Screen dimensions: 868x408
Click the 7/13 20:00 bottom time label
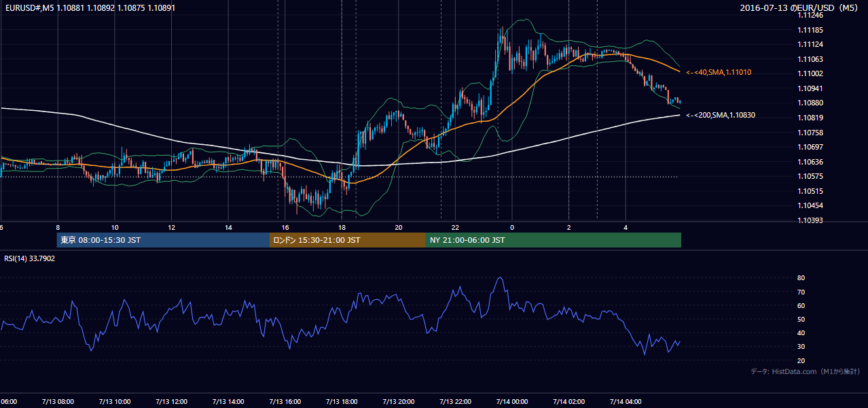tap(399, 401)
